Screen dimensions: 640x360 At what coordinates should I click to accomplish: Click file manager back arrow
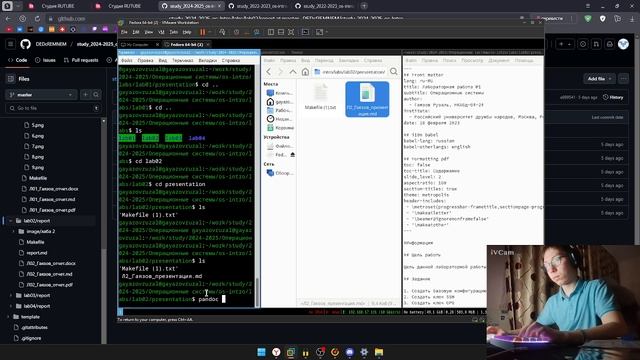pyautogui.click(x=269, y=72)
